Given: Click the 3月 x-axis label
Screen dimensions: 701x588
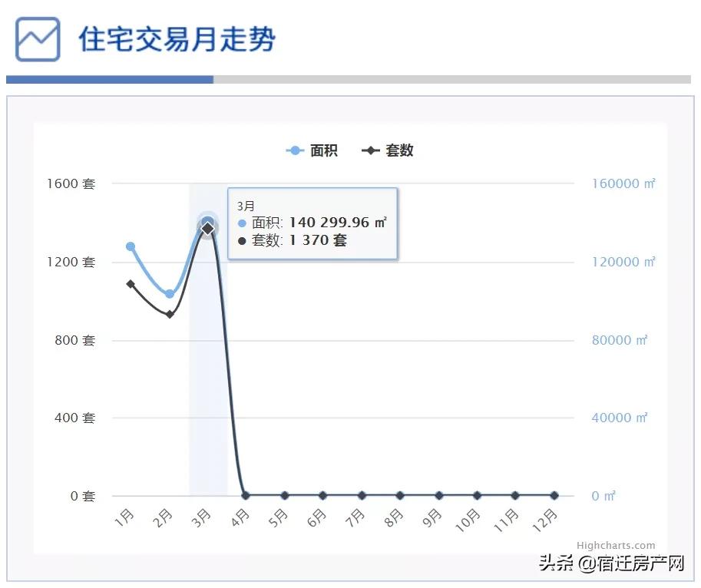Looking at the screenshot, I should click(x=201, y=517).
